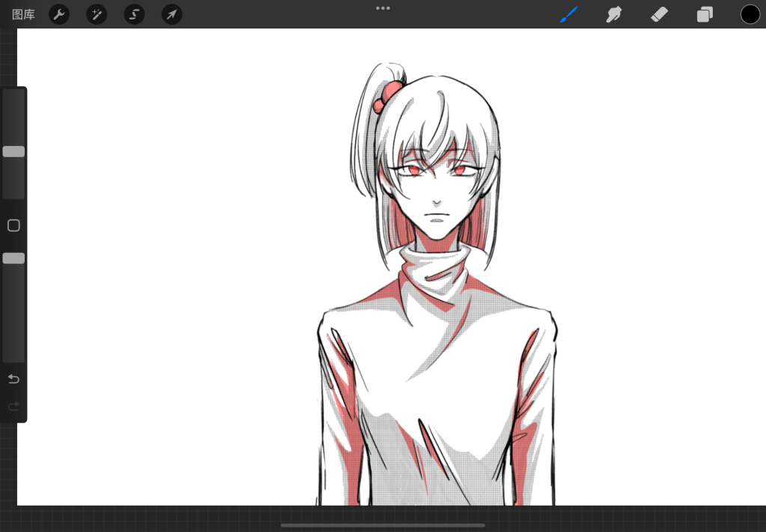
Task: Open the black active color picker
Action: point(750,14)
